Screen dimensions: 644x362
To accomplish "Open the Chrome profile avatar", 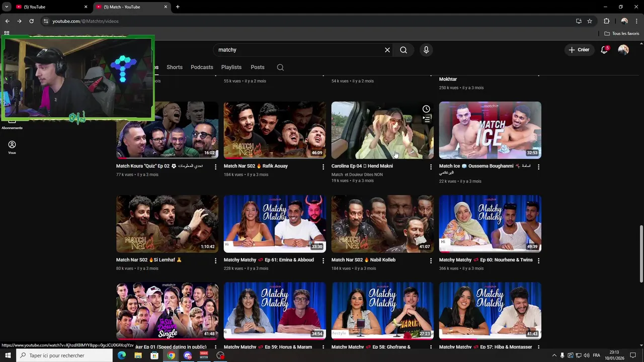I will [624, 21].
